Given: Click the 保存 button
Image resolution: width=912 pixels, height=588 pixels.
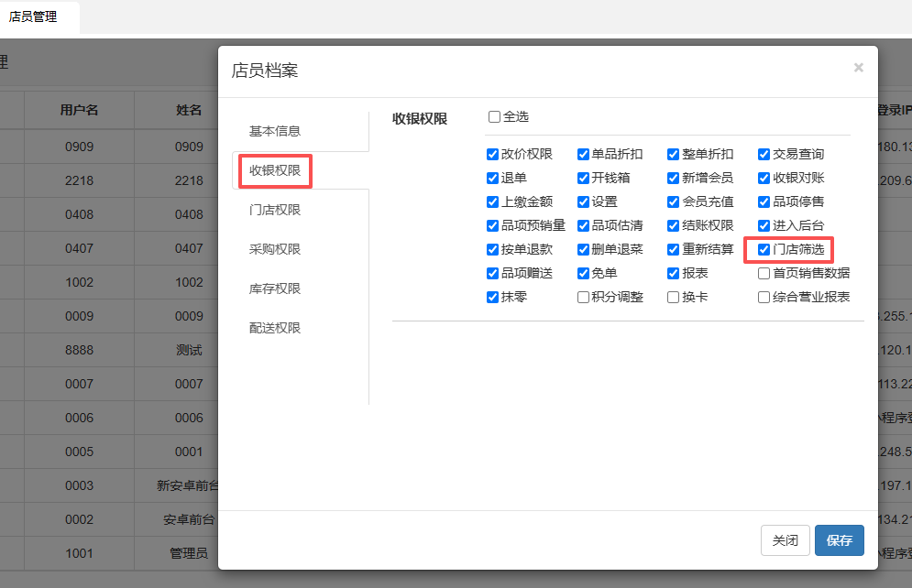Looking at the screenshot, I should 839,540.
